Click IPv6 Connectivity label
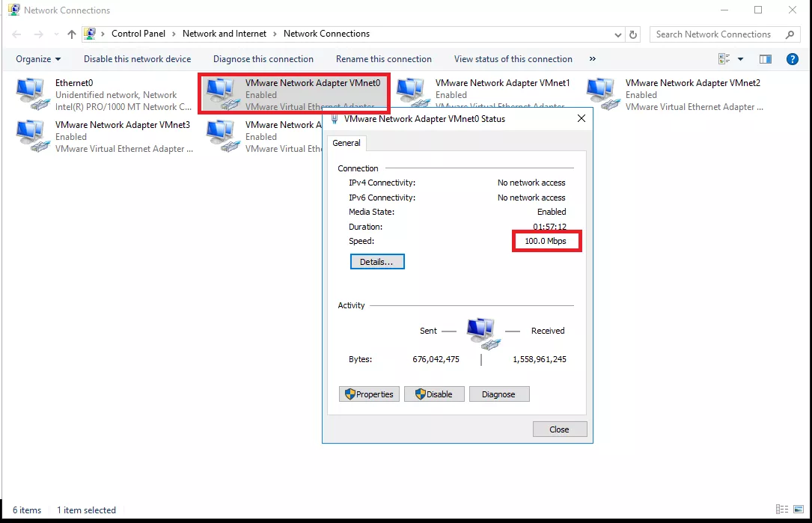The height and width of the screenshot is (523, 812). coord(382,198)
